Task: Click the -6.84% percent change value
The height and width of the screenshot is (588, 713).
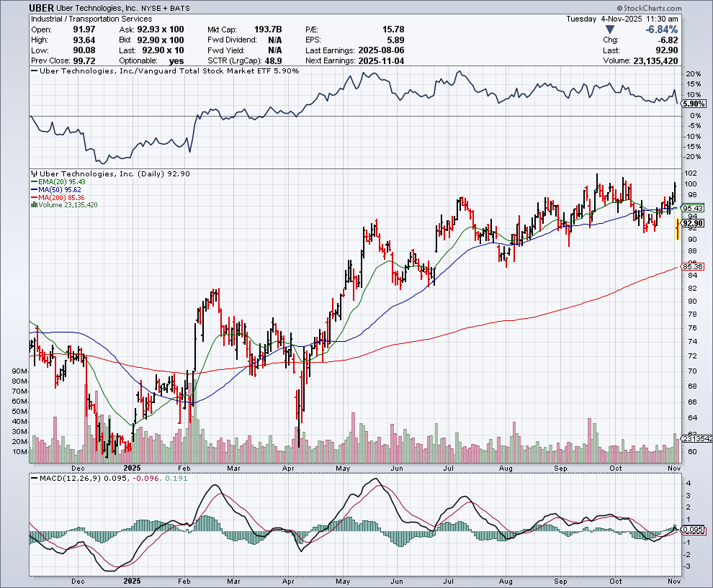Action: point(660,30)
